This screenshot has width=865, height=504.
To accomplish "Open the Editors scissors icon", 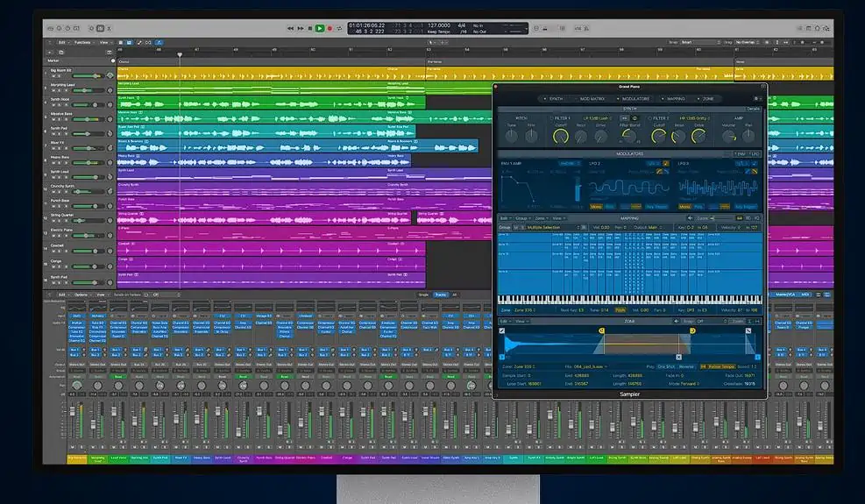I will (x=109, y=28).
